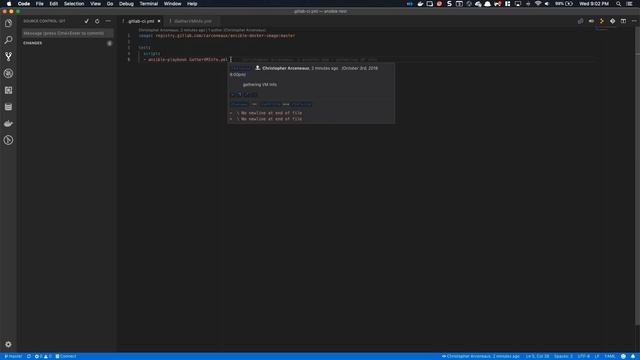640x360 pixels.
Task: Close the .gitlab-ci.yml tab unsaved dot
Action: pyautogui.click(x=159, y=21)
